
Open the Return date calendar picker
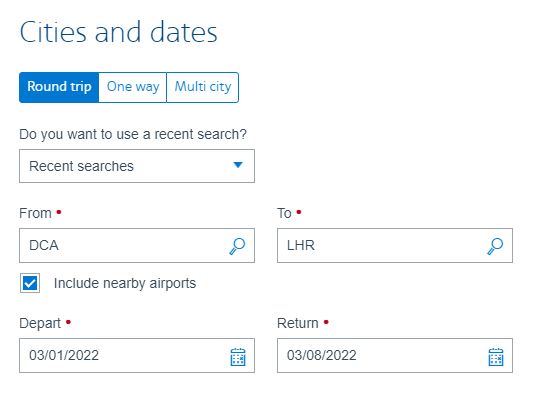496,357
